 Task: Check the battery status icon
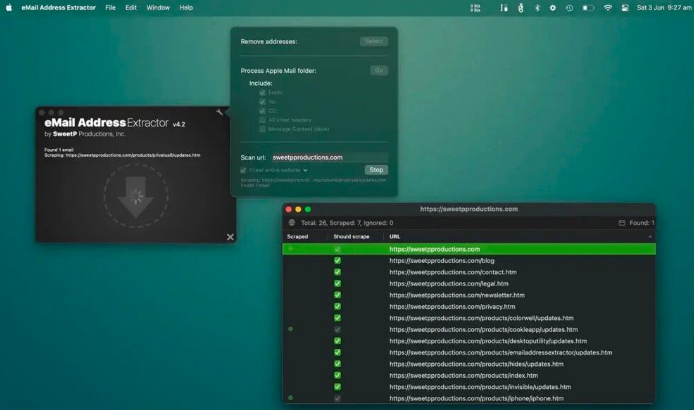(x=588, y=8)
